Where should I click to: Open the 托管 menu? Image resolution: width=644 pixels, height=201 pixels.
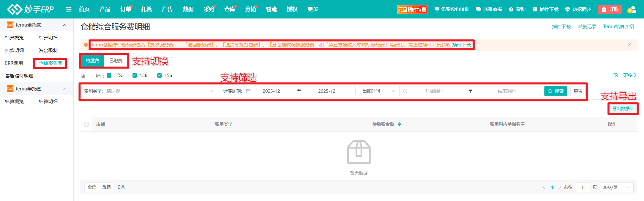coord(147,9)
